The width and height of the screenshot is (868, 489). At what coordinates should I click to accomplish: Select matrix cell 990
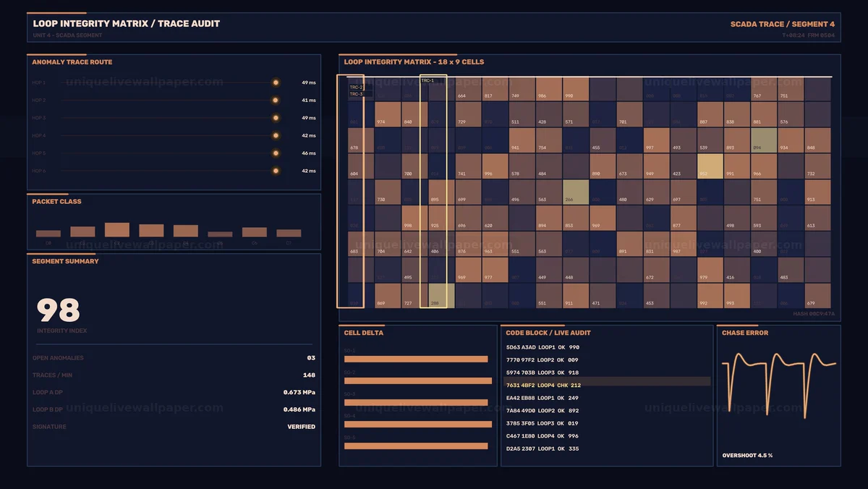point(576,89)
